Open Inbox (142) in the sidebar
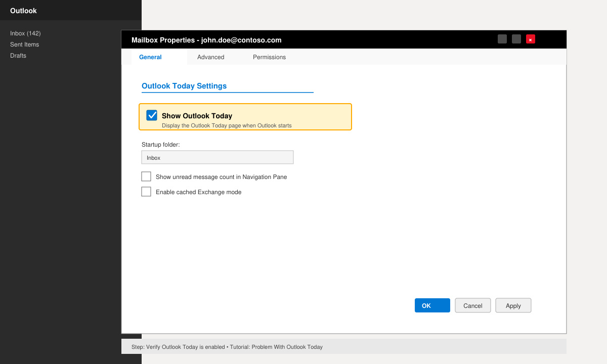This screenshot has height=364, width=607. pyautogui.click(x=25, y=33)
